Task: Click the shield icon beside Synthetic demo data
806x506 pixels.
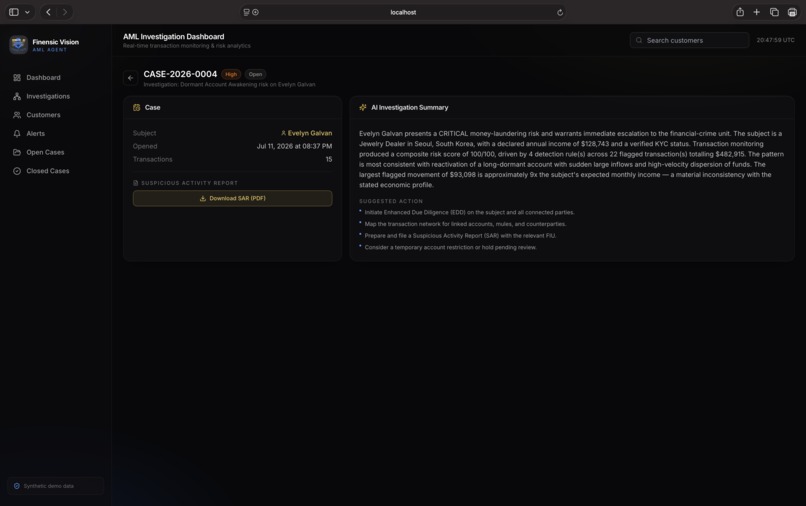Action: (17, 486)
